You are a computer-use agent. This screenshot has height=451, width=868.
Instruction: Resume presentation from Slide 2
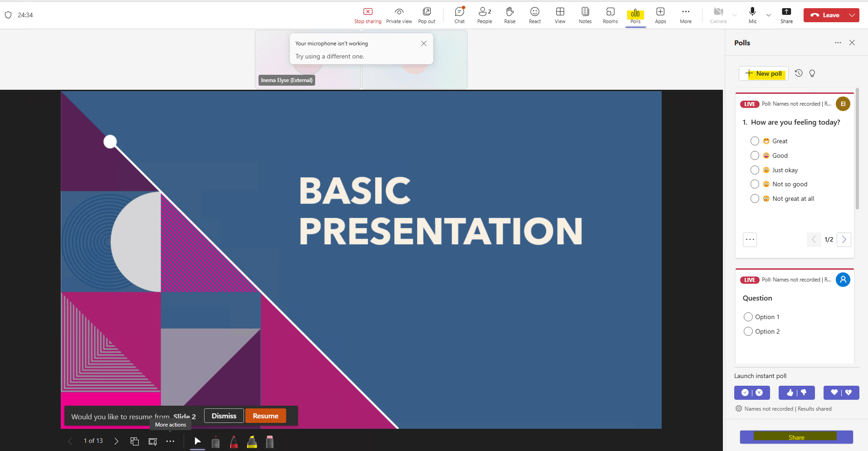pyautogui.click(x=266, y=416)
